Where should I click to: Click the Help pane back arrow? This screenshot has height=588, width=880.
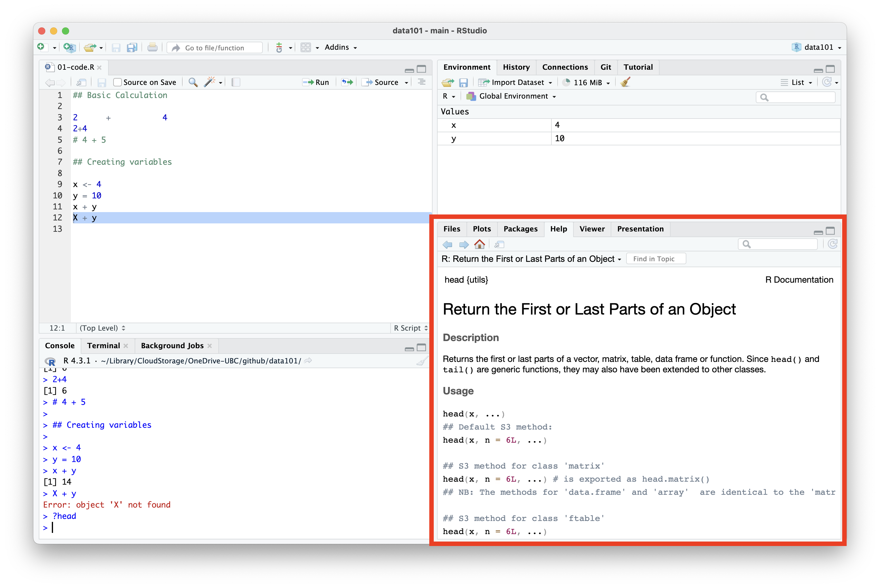pos(447,245)
